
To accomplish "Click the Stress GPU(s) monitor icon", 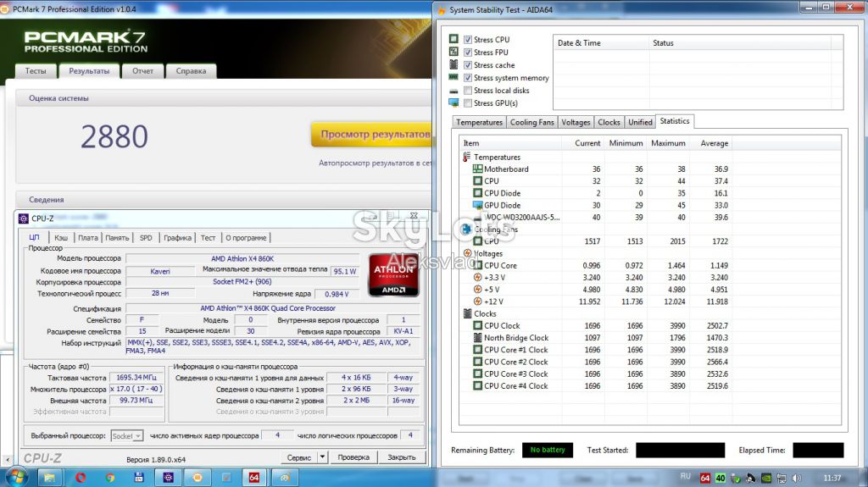I will tap(453, 102).
